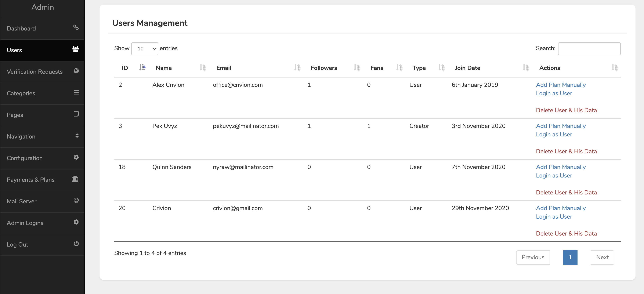Image resolution: width=644 pixels, height=294 pixels.
Task: Click the Creator type cell
Action: (x=419, y=126)
